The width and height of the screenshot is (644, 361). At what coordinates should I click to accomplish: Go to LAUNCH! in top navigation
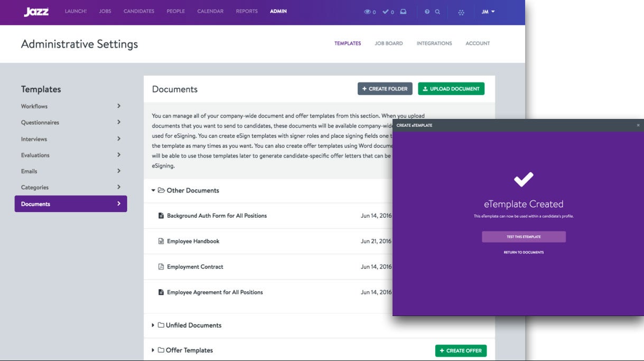click(76, 11)
